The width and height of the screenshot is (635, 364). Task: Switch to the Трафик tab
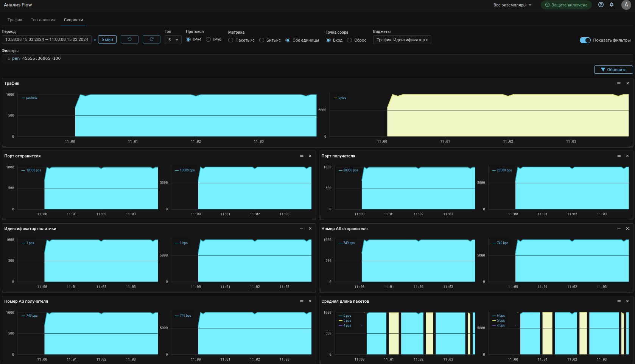click(x=15, y=20)
